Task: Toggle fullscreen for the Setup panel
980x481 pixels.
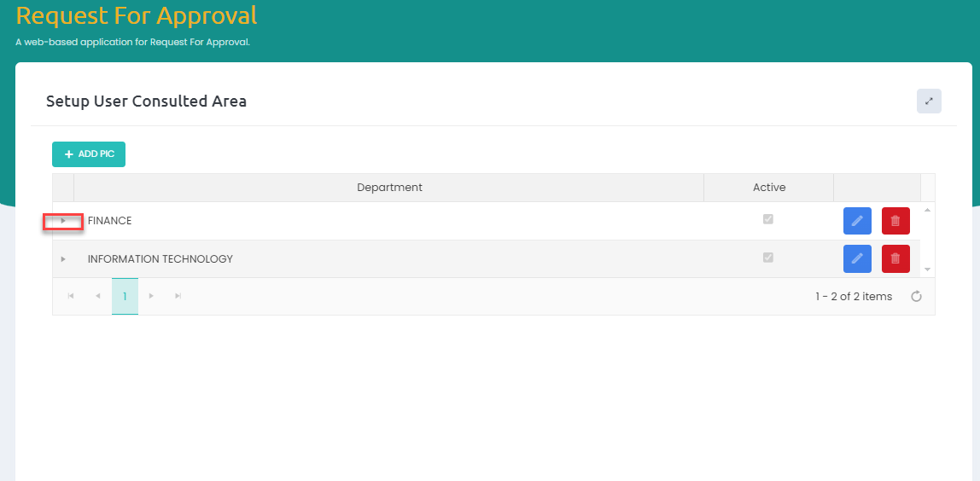Action: 929,101
